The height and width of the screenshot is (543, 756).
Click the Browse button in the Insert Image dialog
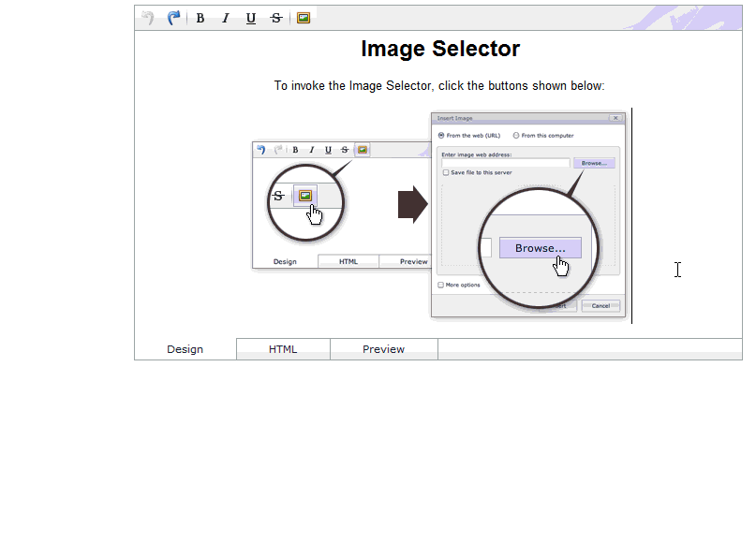coord(594,162)
